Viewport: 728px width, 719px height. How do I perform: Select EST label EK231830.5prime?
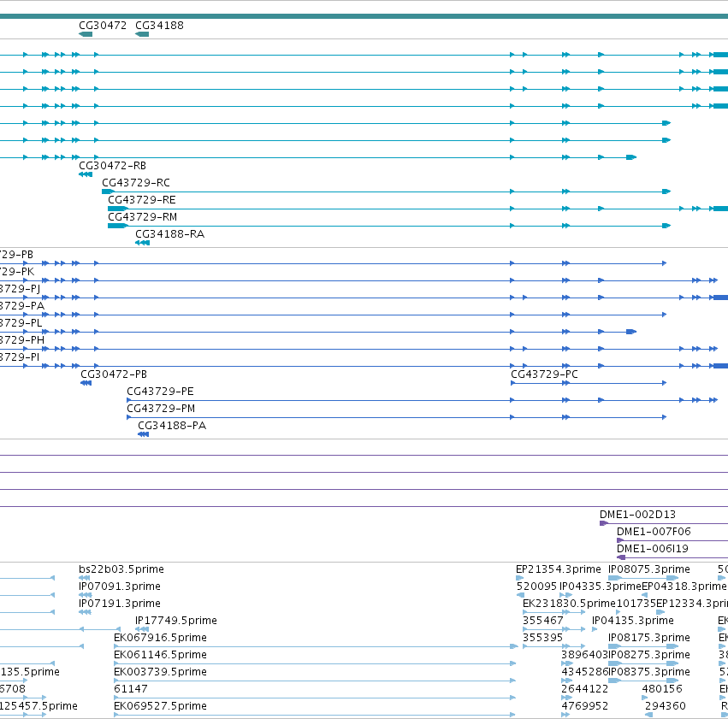[569, 604]
